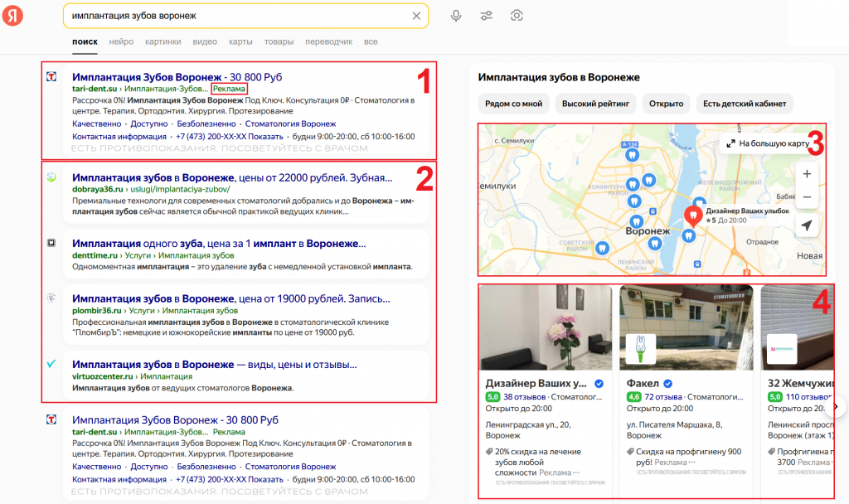Click tooth pin in Советский район

tap(602, 248)
